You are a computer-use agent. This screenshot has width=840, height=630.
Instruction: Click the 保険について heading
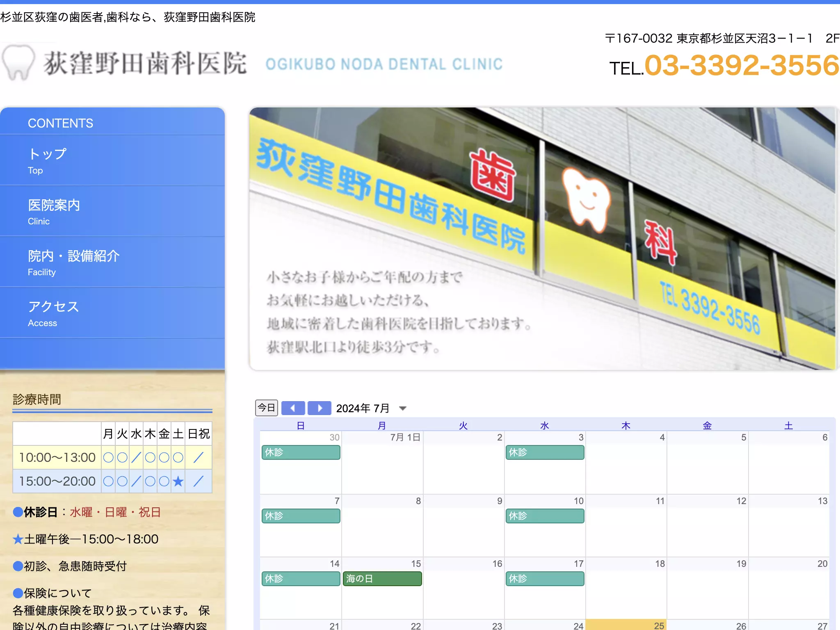(x=52, y=593)
